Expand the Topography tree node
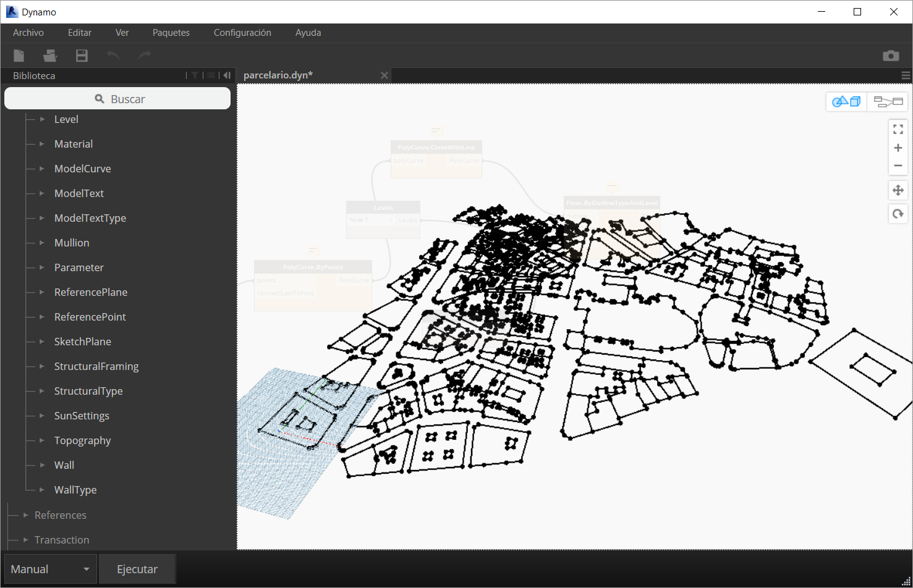 [x=42, y=440]
